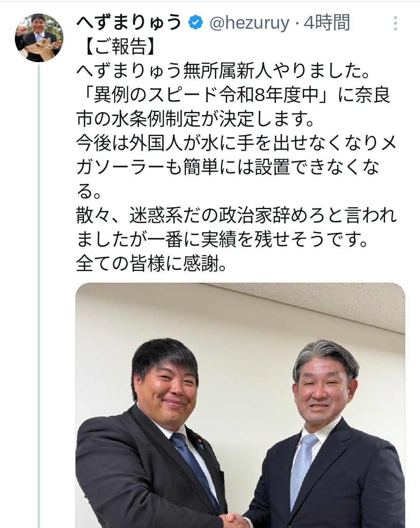420x528 pixels.
Task: Open the attached handshake photo
Action: (x=240, y=405)
